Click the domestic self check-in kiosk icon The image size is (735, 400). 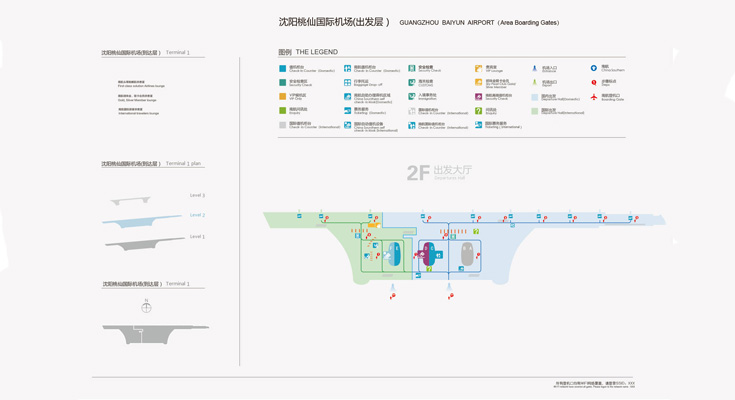tap(347, 97)
